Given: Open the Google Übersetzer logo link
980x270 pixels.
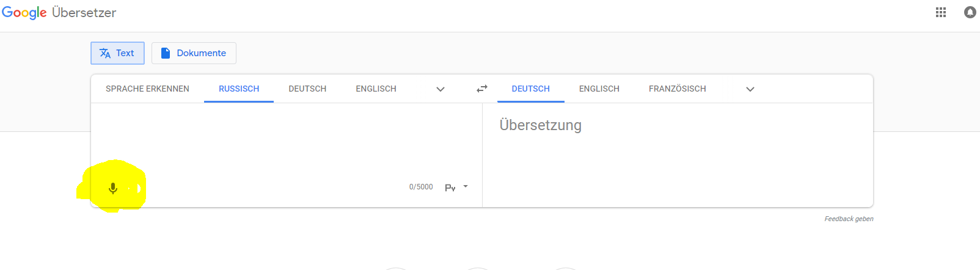Looking at the screenshot, I should pos(59,13).
